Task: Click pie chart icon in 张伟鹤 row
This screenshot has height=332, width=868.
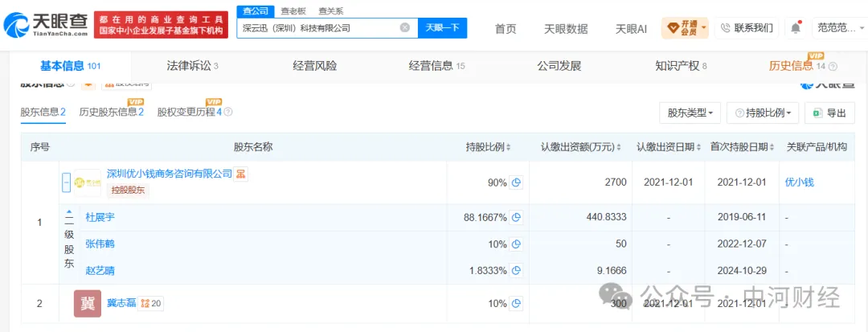Action: [x=517, y=244]
